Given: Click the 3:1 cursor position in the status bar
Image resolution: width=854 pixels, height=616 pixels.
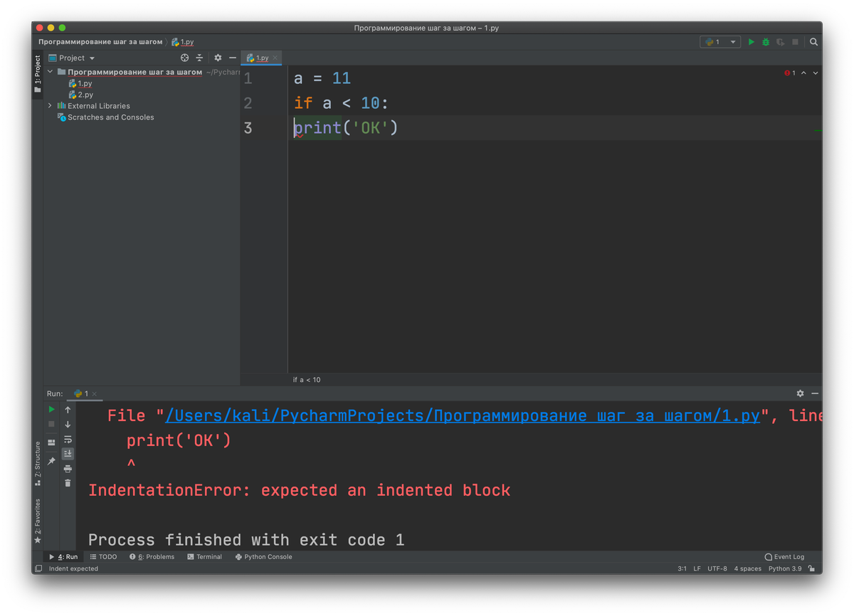Looking at the screenshot, I should coord(682,569).
